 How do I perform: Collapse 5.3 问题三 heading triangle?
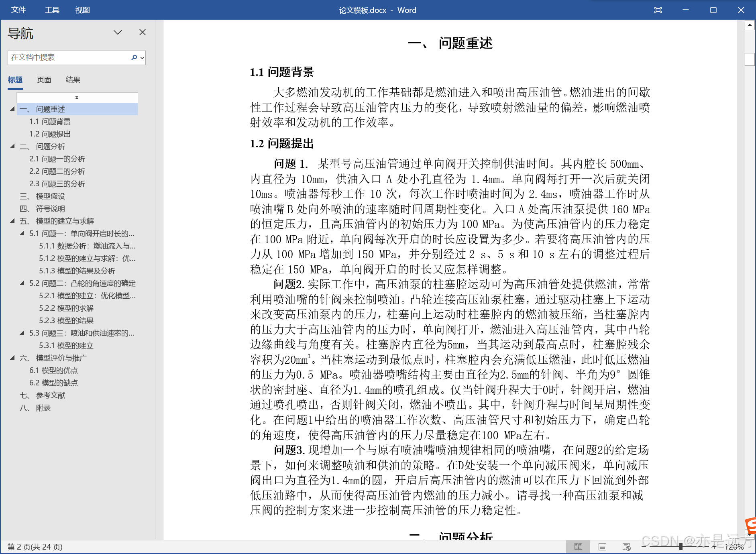(22, 333)
